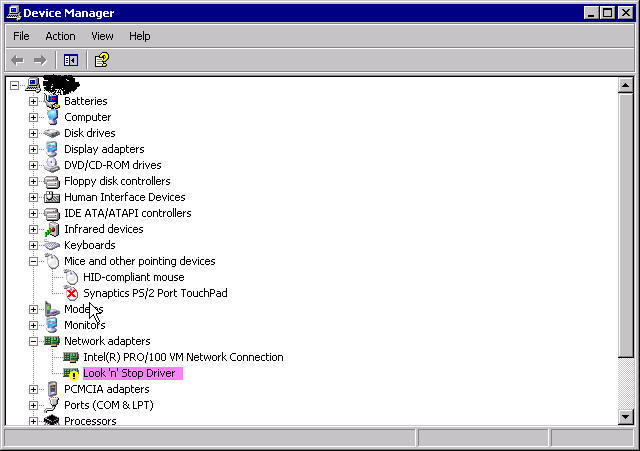Expand the Display adapters node

[33, 149]
